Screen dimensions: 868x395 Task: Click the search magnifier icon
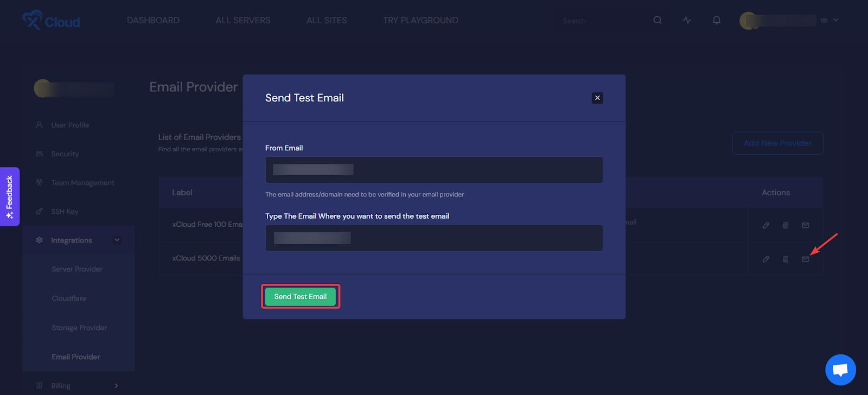coord(656,20)
